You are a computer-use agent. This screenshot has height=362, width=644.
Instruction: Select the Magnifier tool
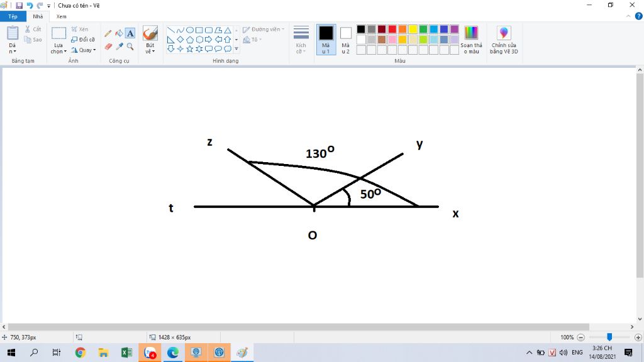point(130,47)
